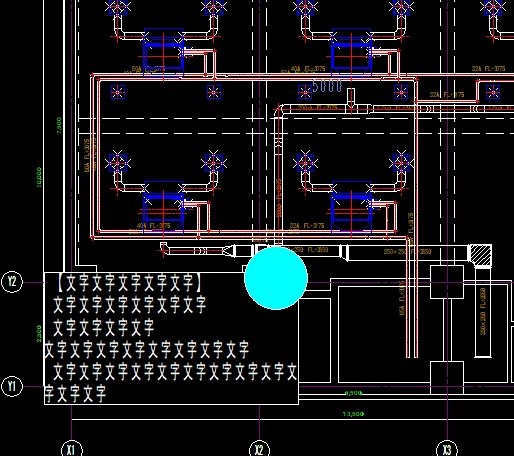Viewport: 514px width, 456px height.
Task: Select the 40A FL+3175 pipe label
Action: [x=154, y=226]
